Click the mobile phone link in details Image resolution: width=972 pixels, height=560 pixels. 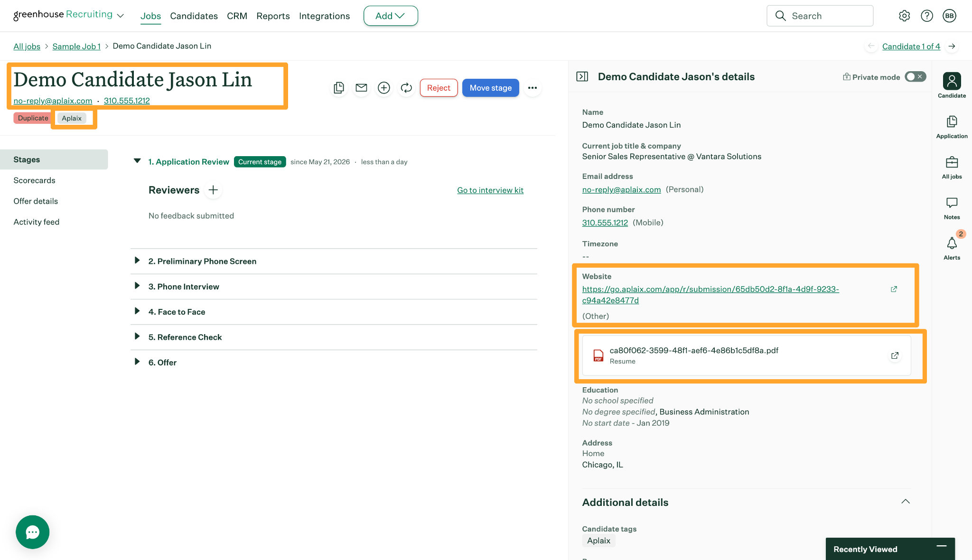point(605,223)
